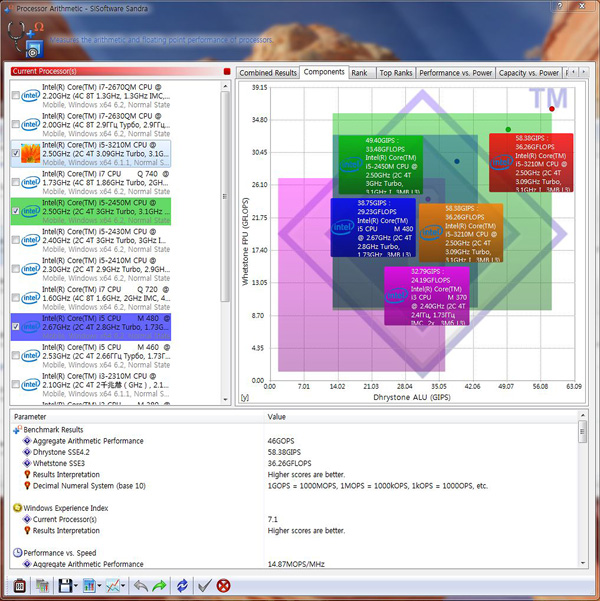The width and height of the screenshot is (600, 601).
Task: Click processor list scroll-down arrow
Action: (x=225, y=399)
